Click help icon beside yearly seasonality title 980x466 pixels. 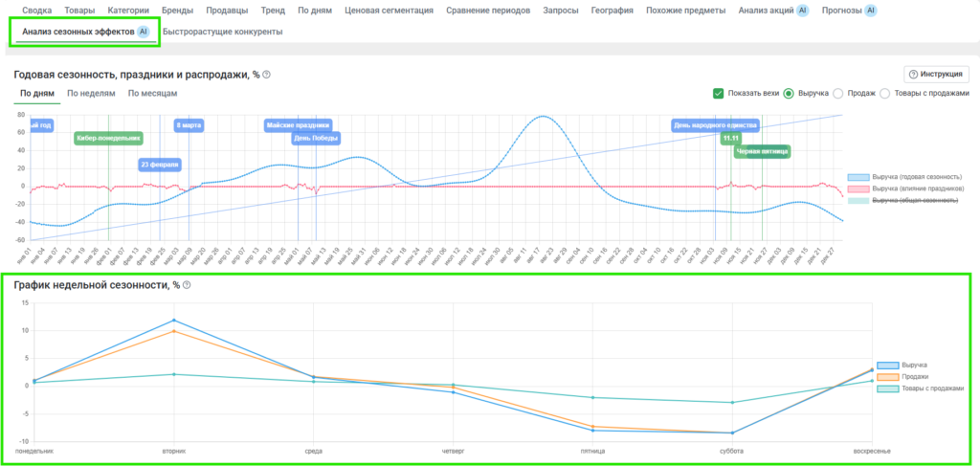pyautogui.click(x=267, y=75)
